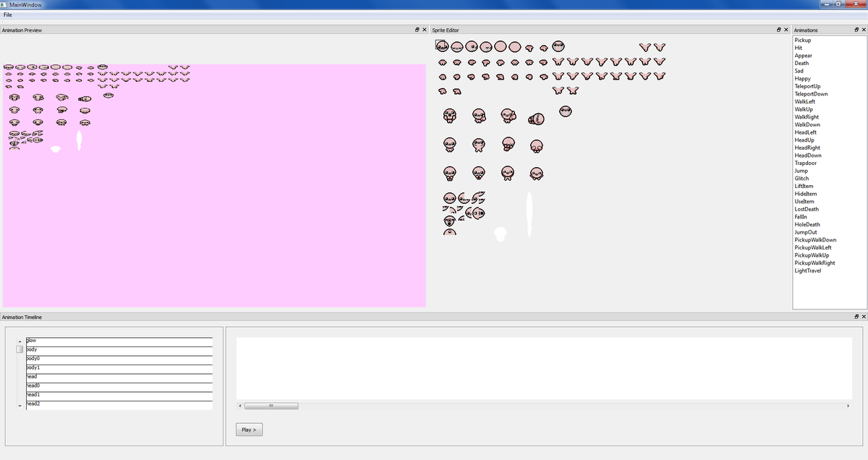Viewport: 868px width, 460px height.
Task: Select the PickupWalkUp animation
Action: pos(829,255)
